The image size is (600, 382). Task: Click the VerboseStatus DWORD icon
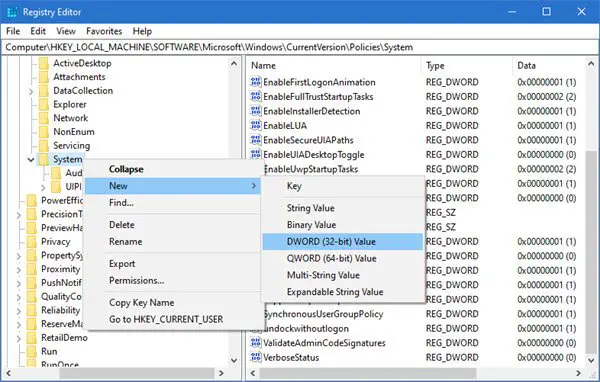pos(255,358)
